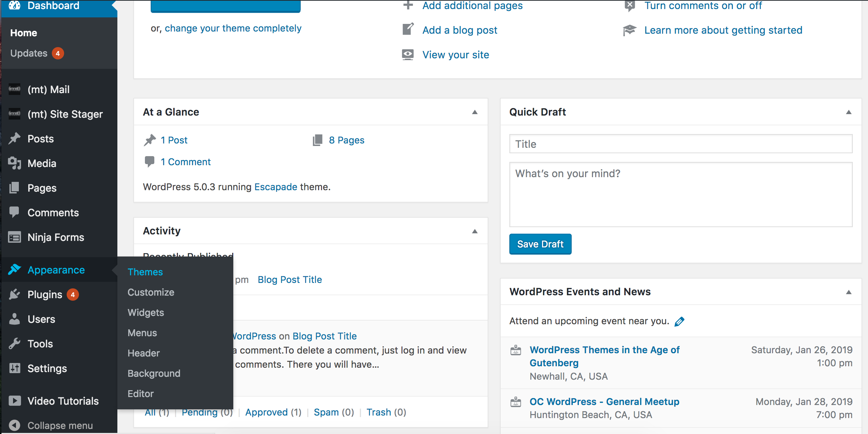Filter comments by Trash (0)
This screenshot has height=434, width=868.
(x=387, y=412)
